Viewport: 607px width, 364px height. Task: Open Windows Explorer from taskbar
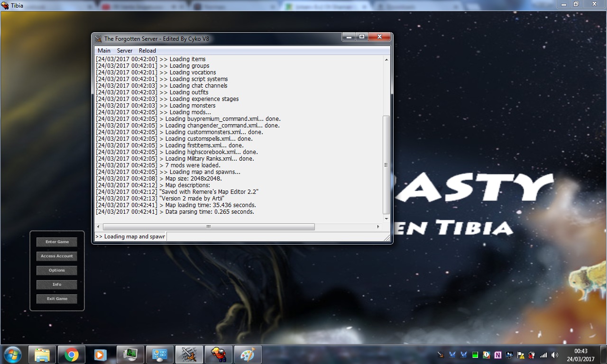[42, 355]
